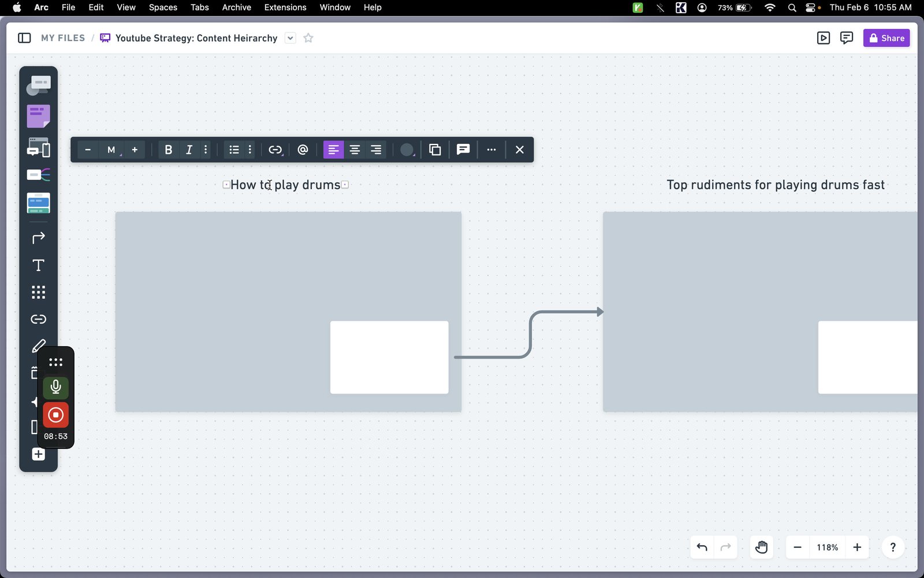Select the pencil draw tool
The width and height of the screenshot is (924, 578).
(x=38, y=346)
